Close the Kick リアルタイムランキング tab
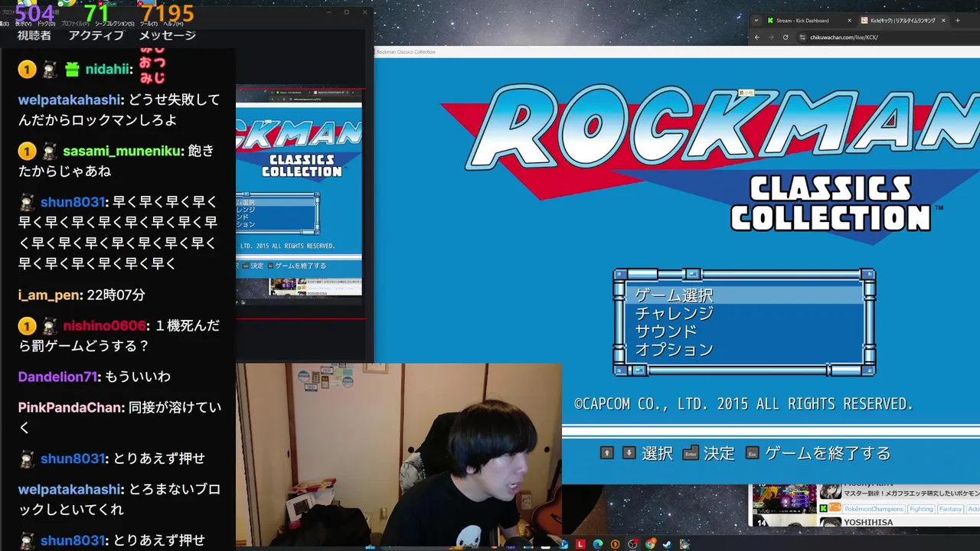Screen dimensions: 980x551 pyautogui.click(x=943, y=21)
